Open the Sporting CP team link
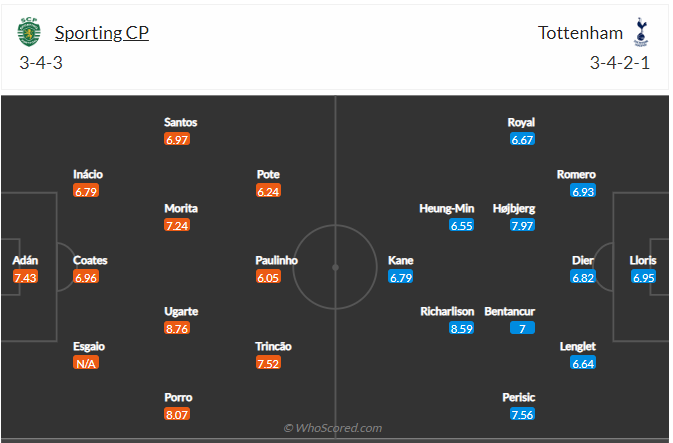The width and height of the screenshot is (673, 443). 102,33
